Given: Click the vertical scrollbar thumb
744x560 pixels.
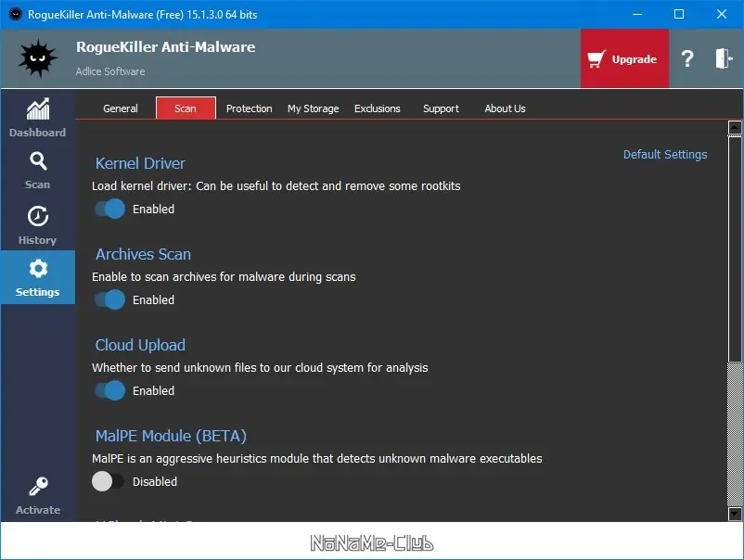Looking at the screenshot, I should (735, 249).
